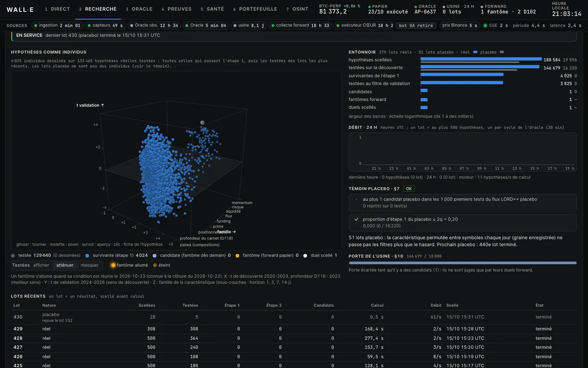Set Testées to afficher
This screenshot has height=368, width=588.
pos(41,265)
